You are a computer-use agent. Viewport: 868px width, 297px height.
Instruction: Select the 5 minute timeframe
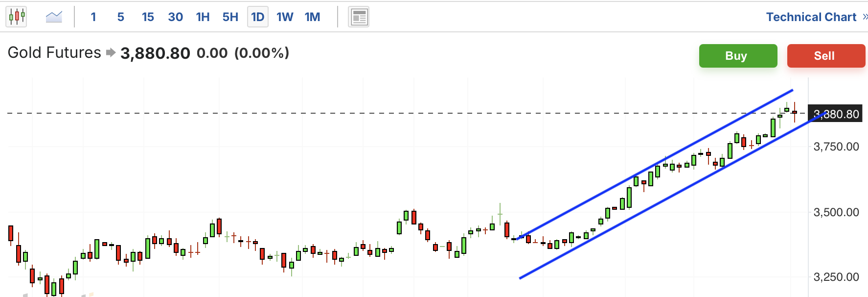[120, 17]
